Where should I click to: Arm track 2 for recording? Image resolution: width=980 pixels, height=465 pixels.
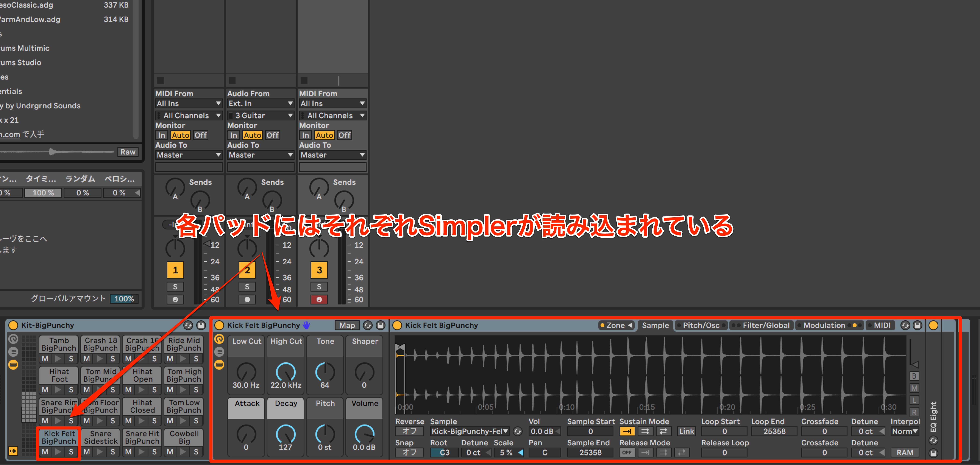(247, 300)
